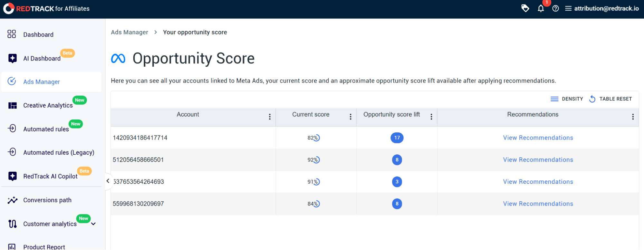Viewport: 644px width, 250px height.
Task: Click the 92% score progress circle
Action: point(316,160)
